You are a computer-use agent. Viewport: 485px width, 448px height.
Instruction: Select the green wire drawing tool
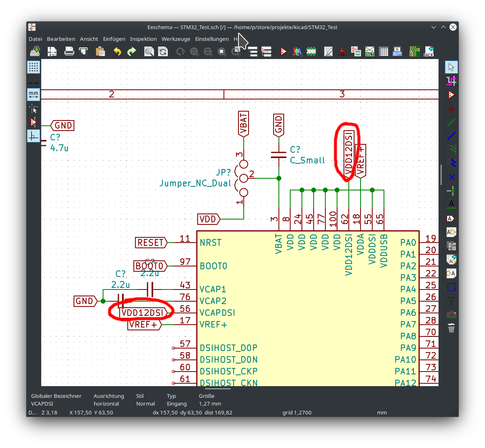click(451, 122)
